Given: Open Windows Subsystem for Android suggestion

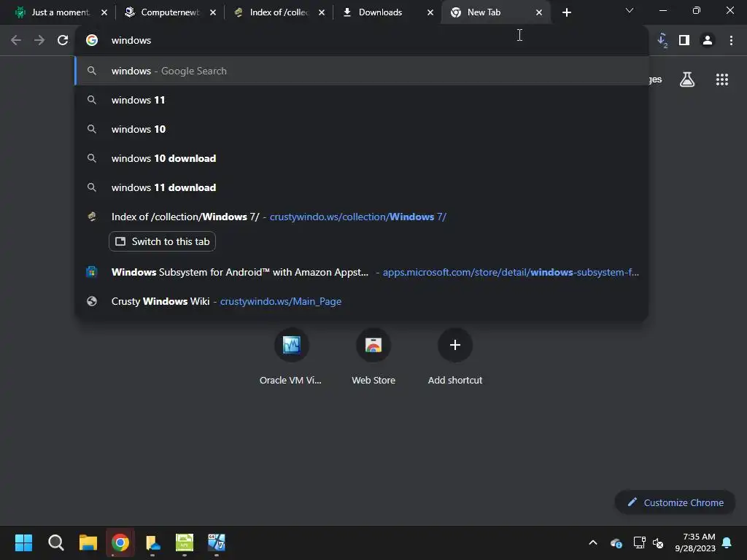Looking at the screenshot, I should pyautogui.click(x=362, y=272).
